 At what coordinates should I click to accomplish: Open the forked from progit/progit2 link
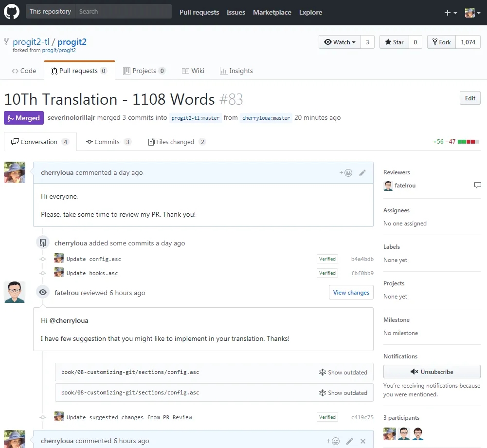pos(59,50)
